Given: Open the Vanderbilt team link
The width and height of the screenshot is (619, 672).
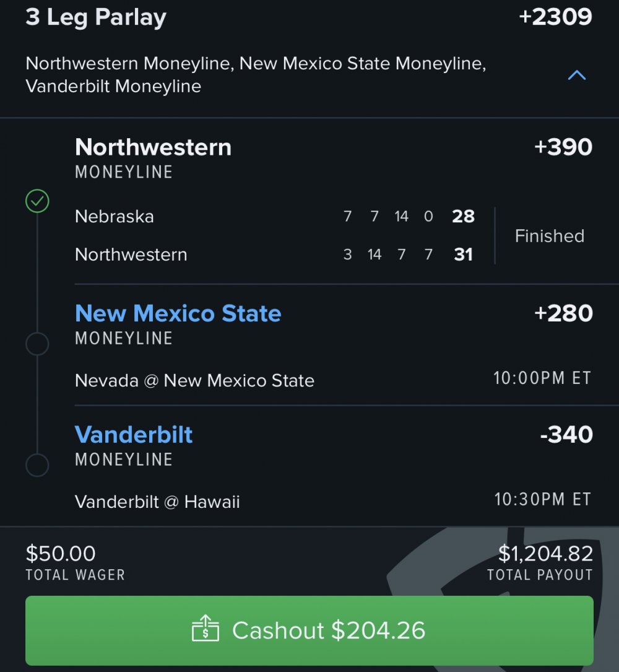Looking at the screenshot, I should point(134,435).
